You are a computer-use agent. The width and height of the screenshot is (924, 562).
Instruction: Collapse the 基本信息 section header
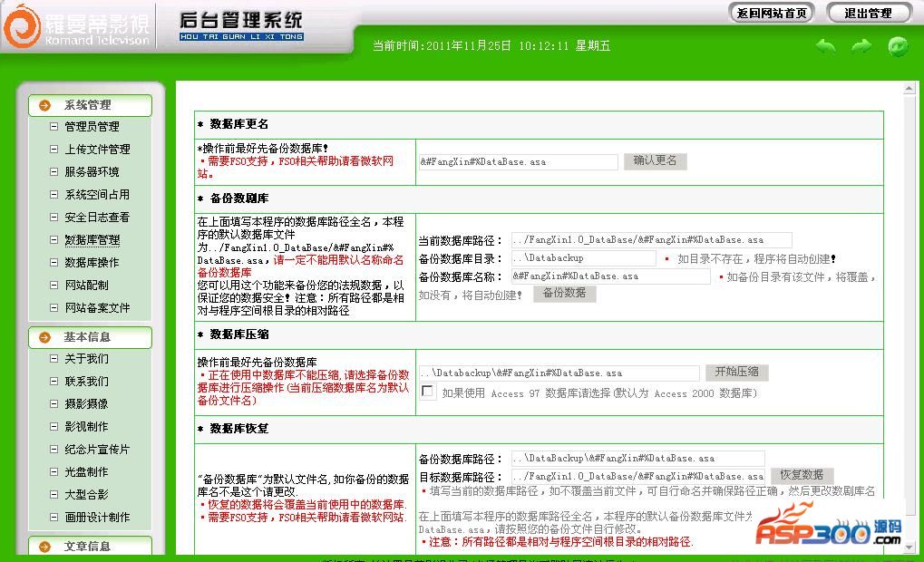point(90,337)
